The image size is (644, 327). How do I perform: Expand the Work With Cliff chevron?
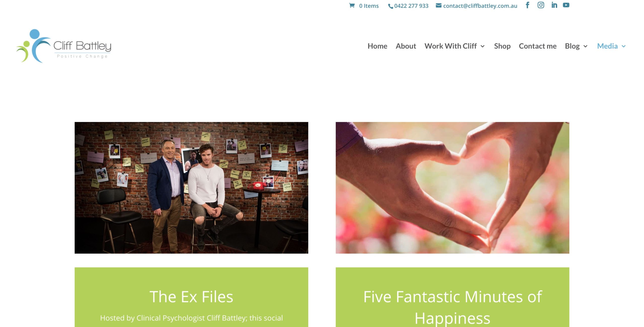click(482, 46)
